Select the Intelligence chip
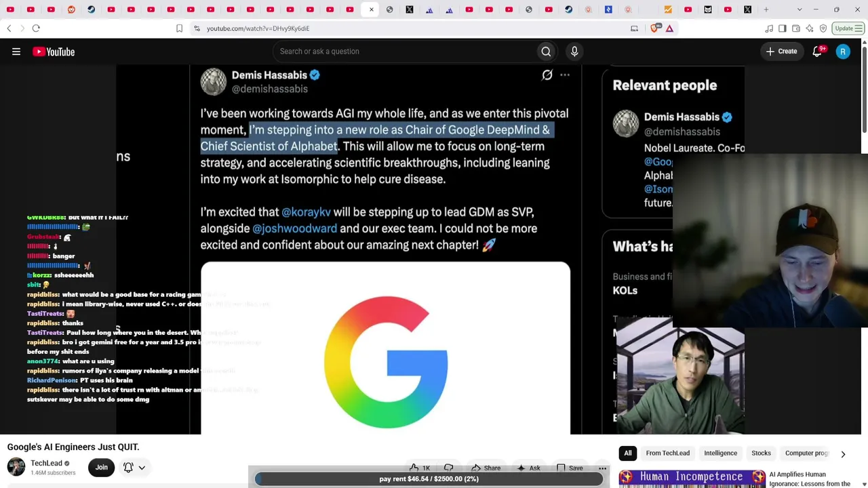Viewport: 868px width, 488px height. (x=720, y=453)
